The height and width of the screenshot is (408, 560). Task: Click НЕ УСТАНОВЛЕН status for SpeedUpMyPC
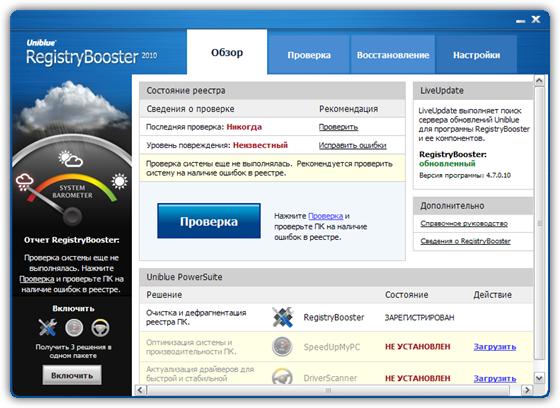(x=418, y=347)
